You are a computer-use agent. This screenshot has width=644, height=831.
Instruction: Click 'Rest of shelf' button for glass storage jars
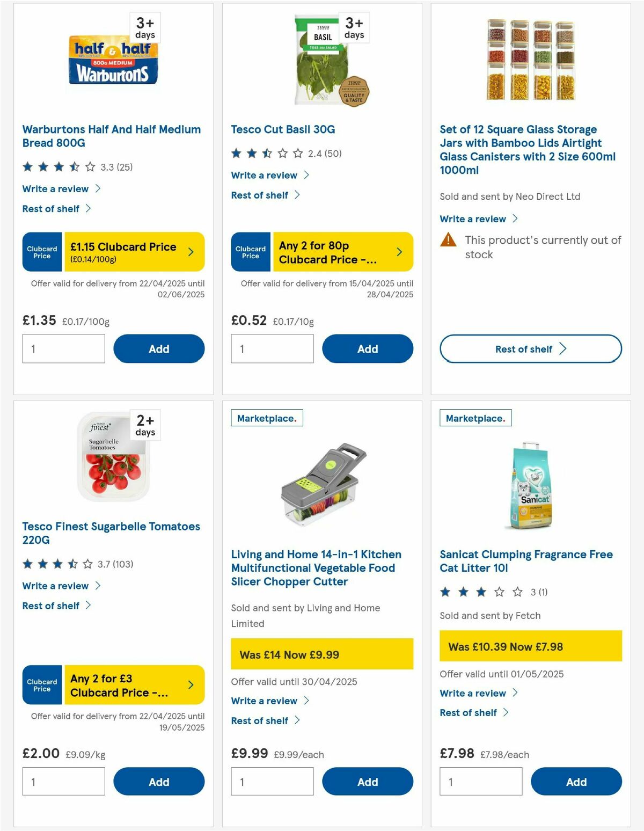pyautogui.click(x=530, y=348)
